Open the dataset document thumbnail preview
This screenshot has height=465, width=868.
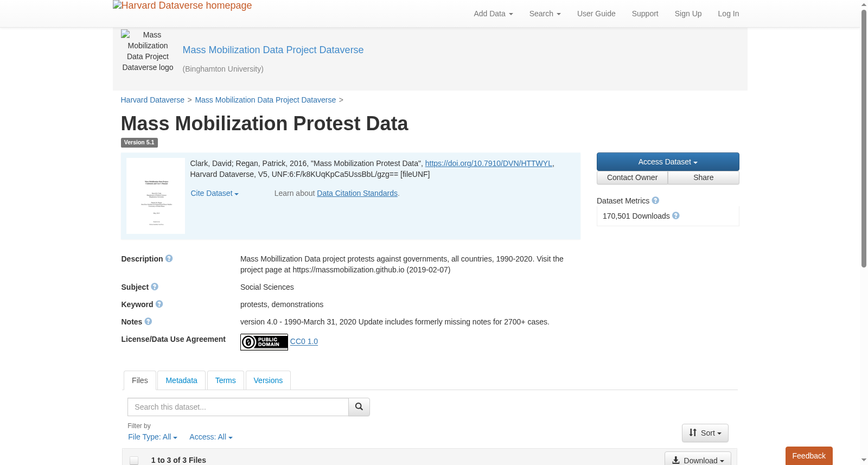tap(156, 196)
